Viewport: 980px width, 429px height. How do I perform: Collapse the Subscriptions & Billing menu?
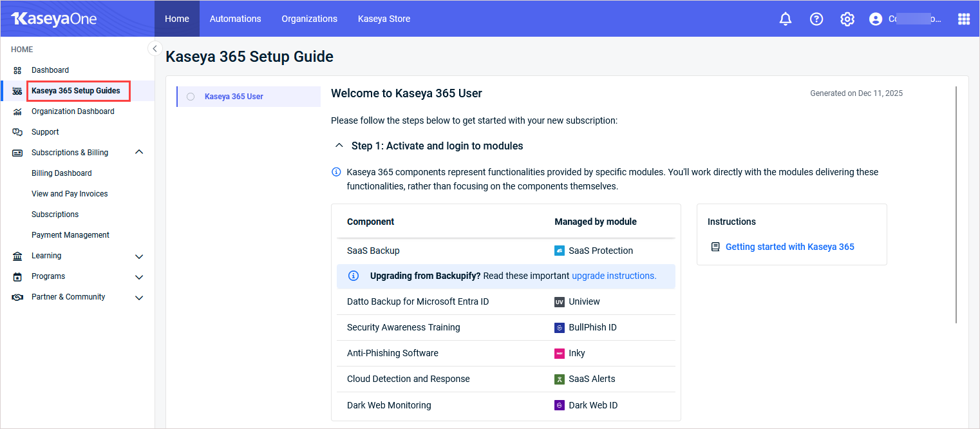pyautogui.click(x=139, y=153)
